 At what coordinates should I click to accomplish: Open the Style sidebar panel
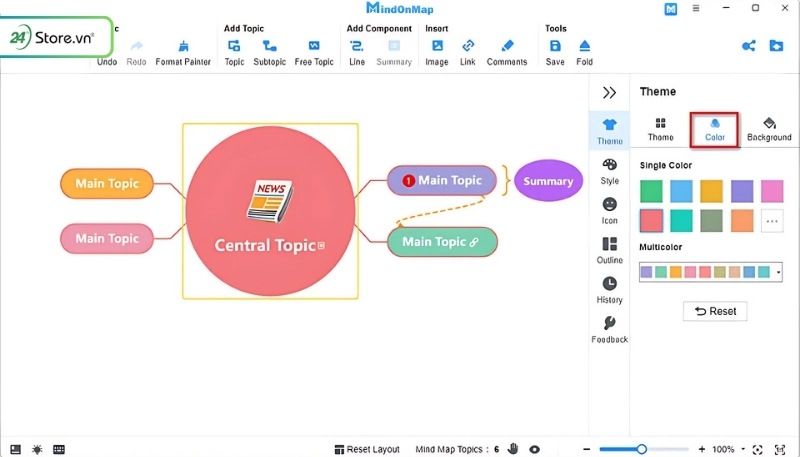point(610,171)
